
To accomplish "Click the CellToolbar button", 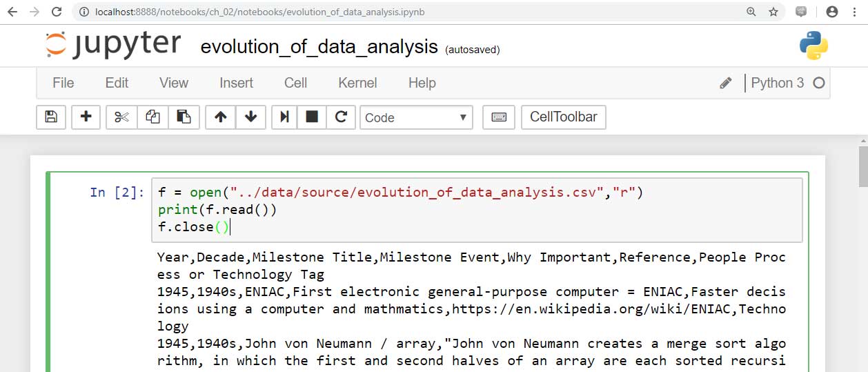I will (x=563, y=117).
